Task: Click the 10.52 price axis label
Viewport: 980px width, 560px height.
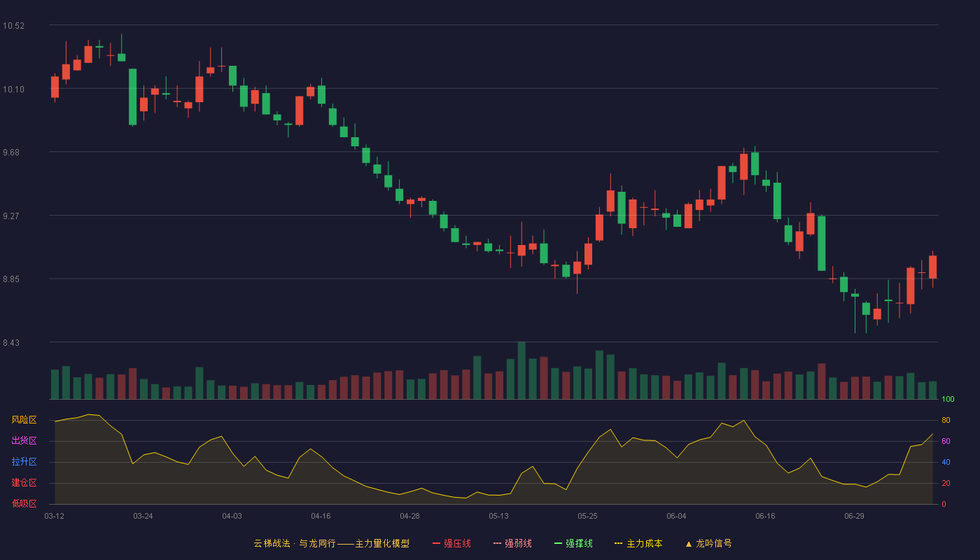Action: pyautogui.click(x=13, y=26)
